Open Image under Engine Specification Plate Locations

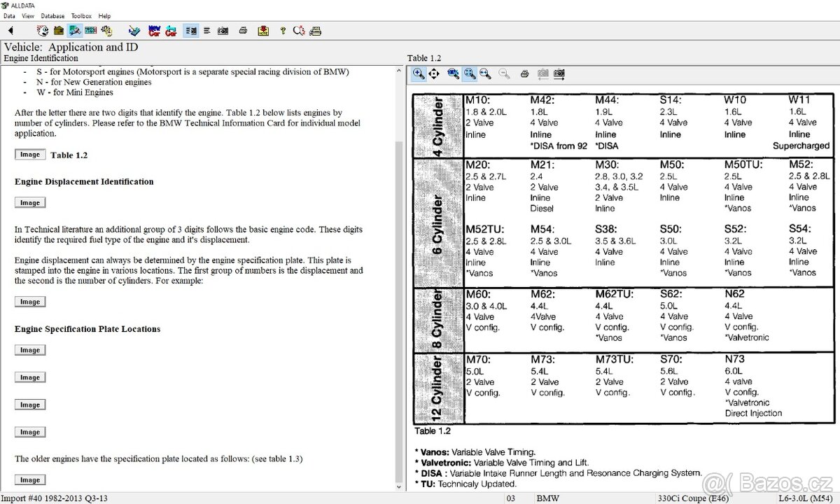pyautogui.click(x=30, y=349)
